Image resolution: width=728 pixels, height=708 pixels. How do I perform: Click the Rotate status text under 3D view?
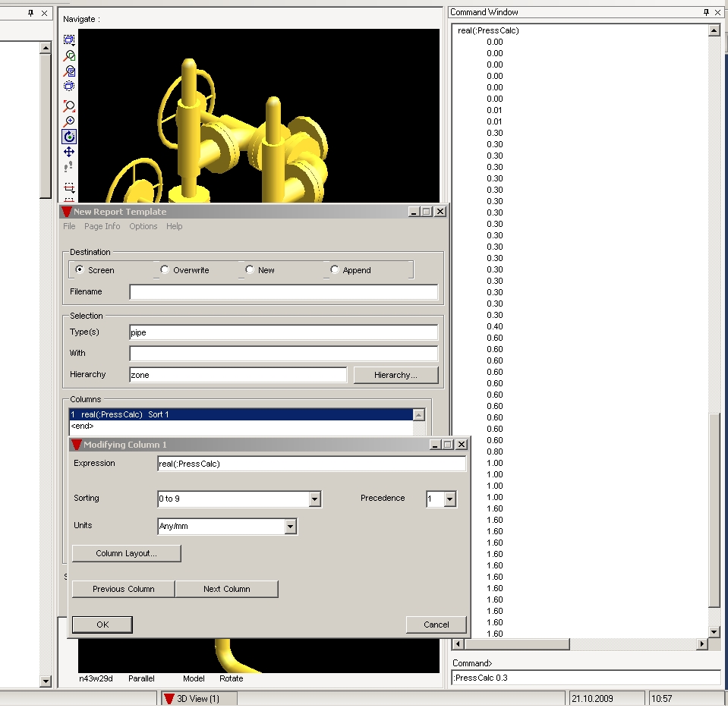[x=232, y=678]
